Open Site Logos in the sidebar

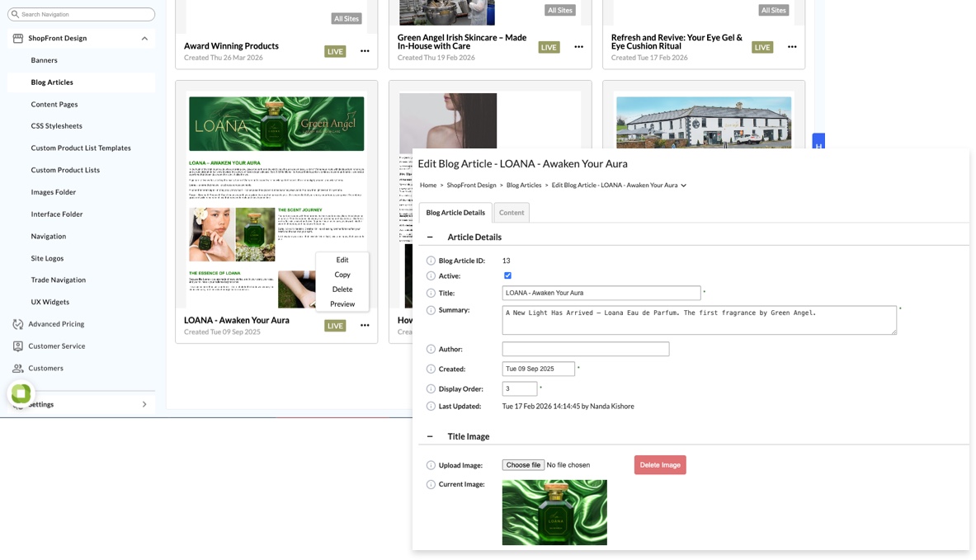(x=47, y=258)
